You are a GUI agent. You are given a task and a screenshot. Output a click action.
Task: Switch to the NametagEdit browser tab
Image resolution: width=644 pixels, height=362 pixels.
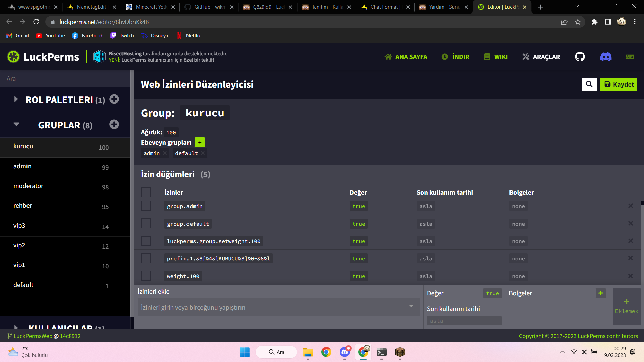pyautogui.click(x=91, y=7)
